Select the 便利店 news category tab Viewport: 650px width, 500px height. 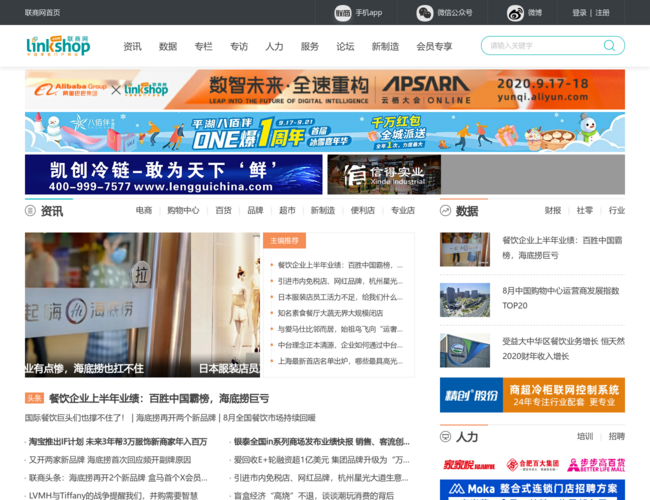click(363, 210)
